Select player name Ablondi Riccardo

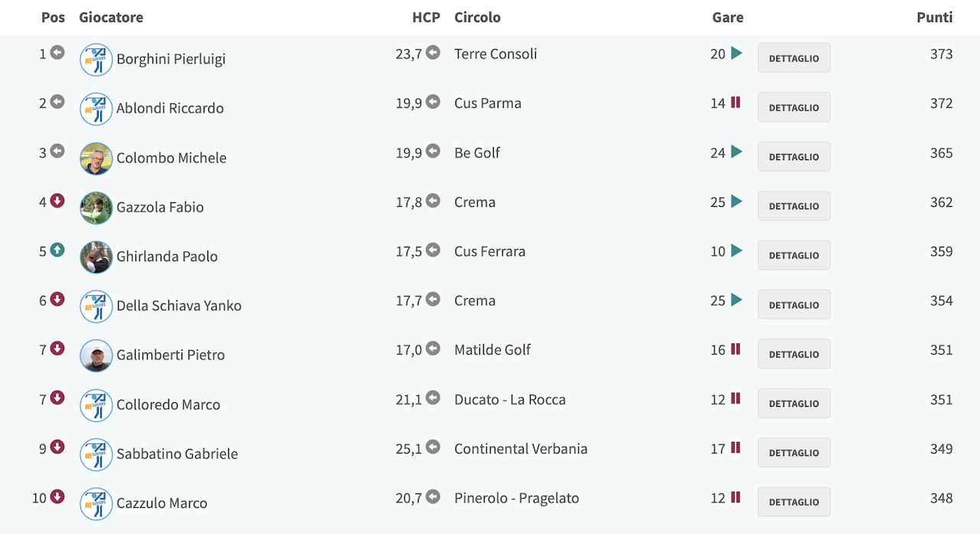[170, 108]
